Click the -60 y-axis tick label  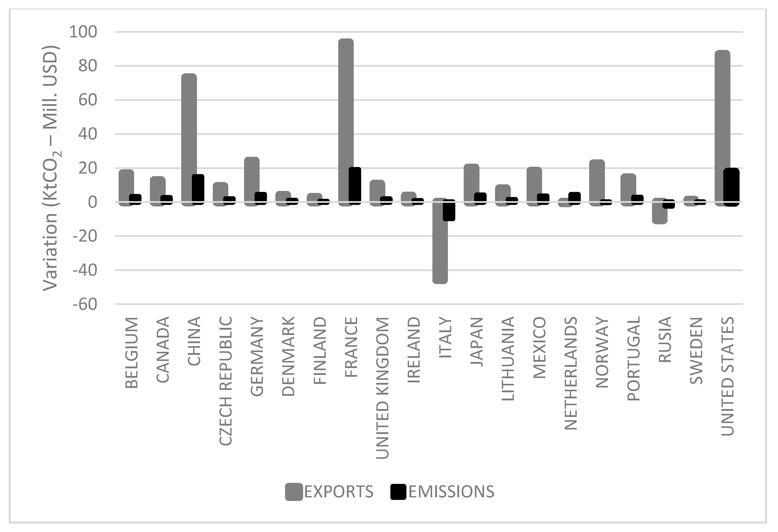85,304
